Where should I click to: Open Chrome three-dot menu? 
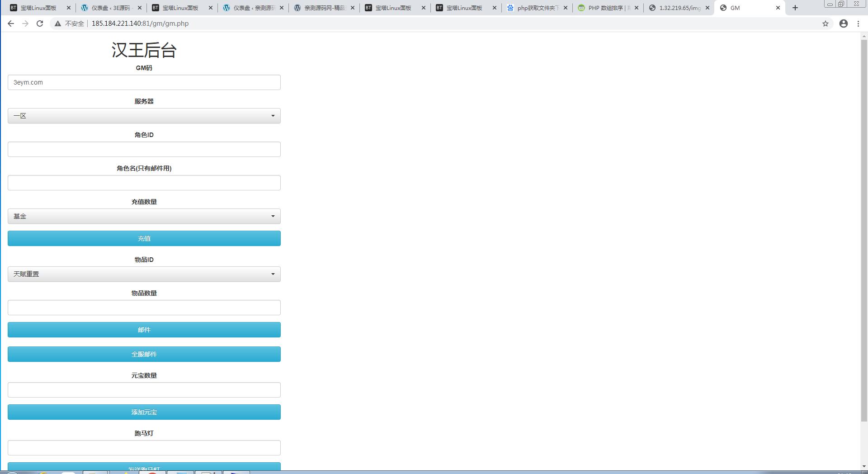click(858, 24)
